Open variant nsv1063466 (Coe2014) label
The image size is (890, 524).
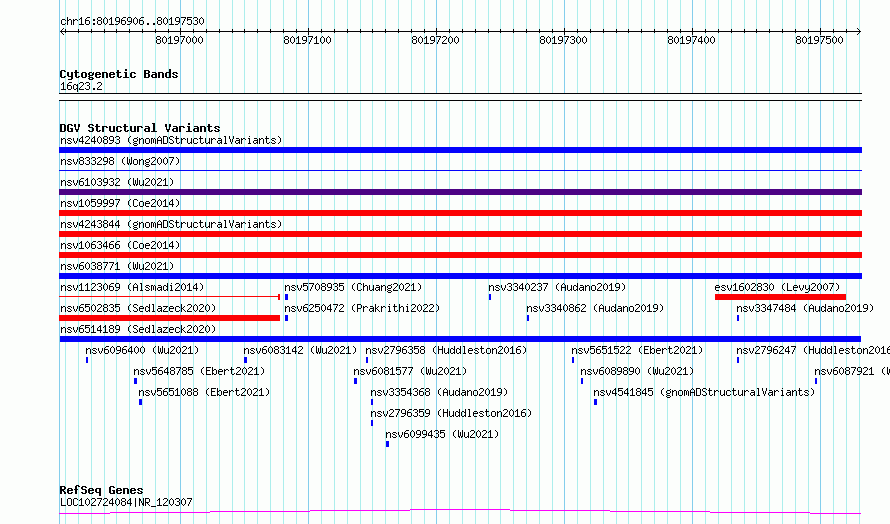pos(120,245)
